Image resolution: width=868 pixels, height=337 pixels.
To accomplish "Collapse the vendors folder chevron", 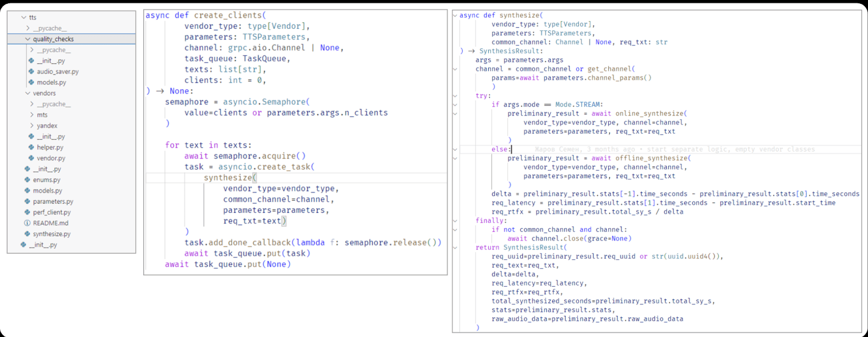I will [x=28, y=93].
